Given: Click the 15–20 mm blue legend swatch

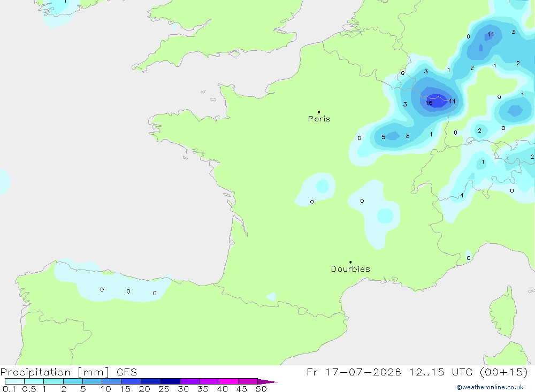Looking at the screenshot, I should coord(132,381).
